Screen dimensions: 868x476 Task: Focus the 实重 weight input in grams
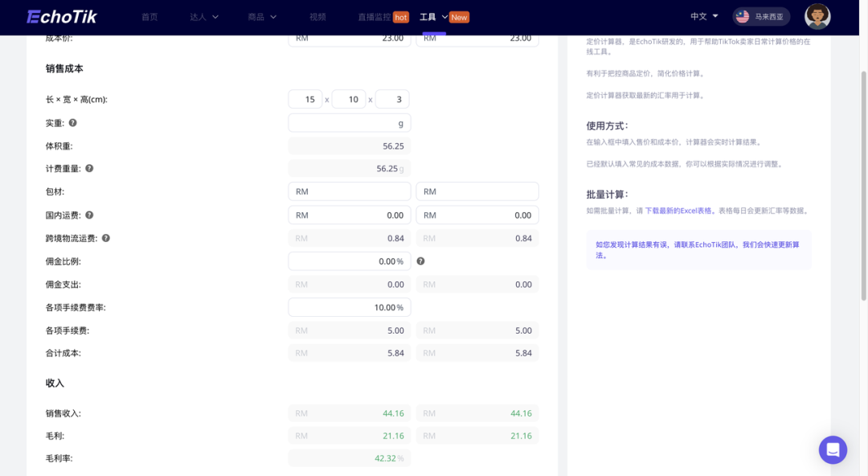click(x=350, y=123)
